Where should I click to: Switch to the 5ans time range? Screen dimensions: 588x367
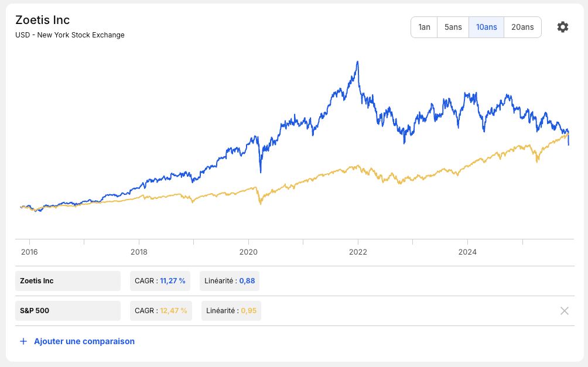(453, 27)
